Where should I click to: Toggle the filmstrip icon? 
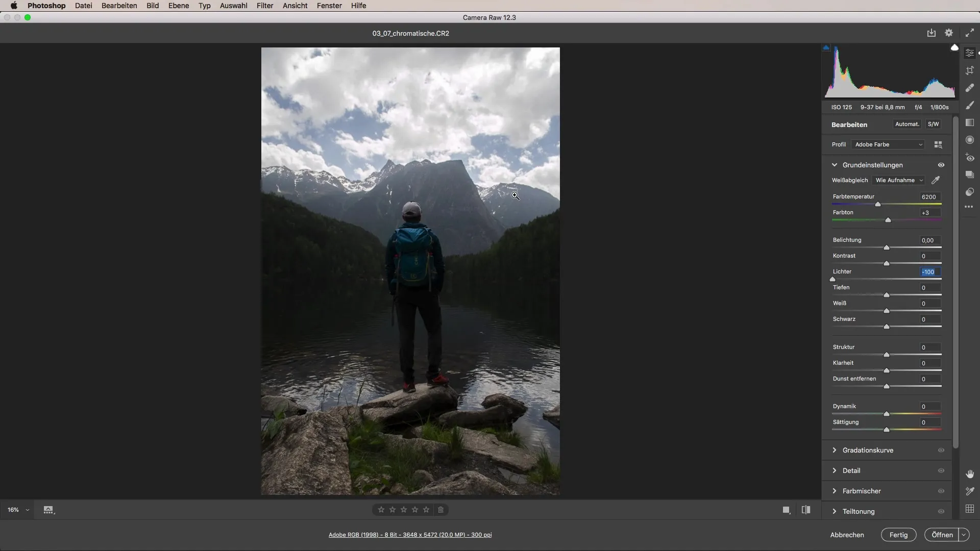point(48,510)
